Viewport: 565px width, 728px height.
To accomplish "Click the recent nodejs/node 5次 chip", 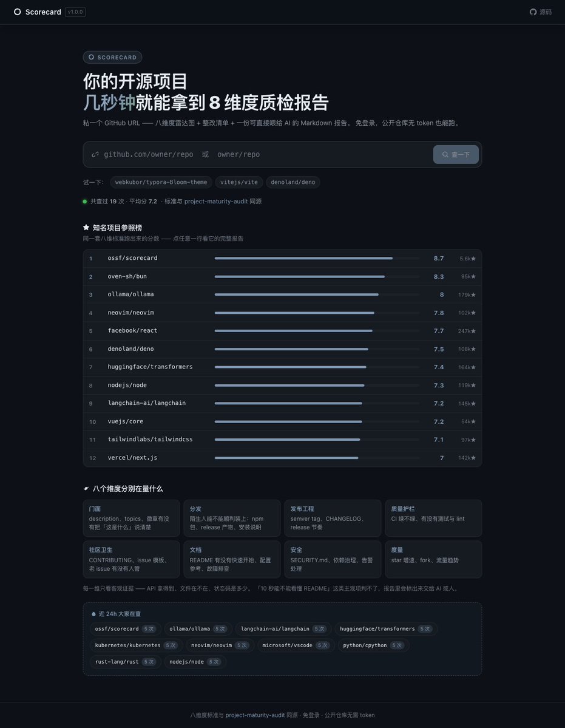I will [195, 662].
